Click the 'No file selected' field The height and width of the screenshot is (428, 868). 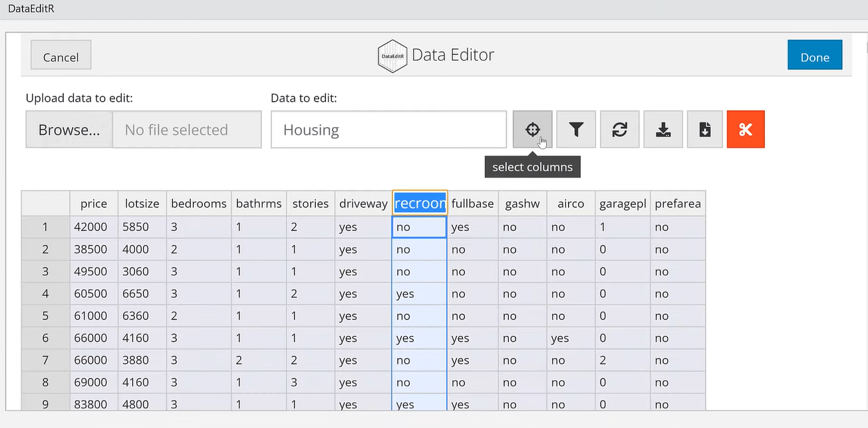click(187, 130)
